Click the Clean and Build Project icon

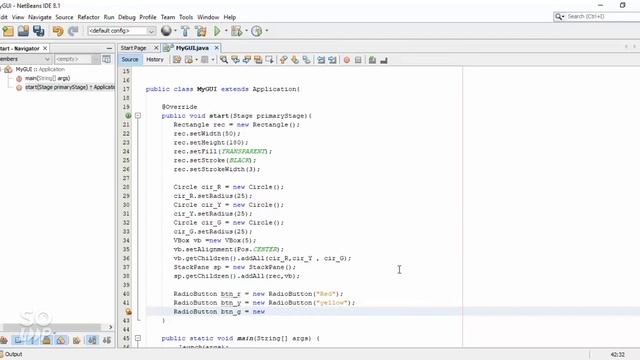pos(201,31)
